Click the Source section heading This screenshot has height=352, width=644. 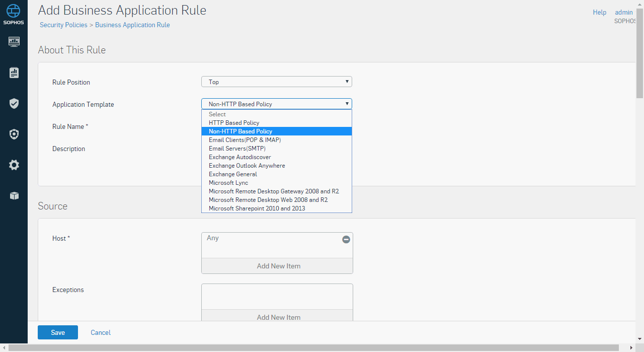click(x=53, y=206)
